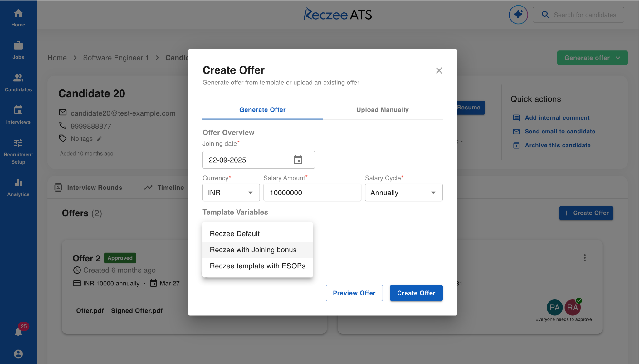Open the offer card three-dot menu

[584, 258]
